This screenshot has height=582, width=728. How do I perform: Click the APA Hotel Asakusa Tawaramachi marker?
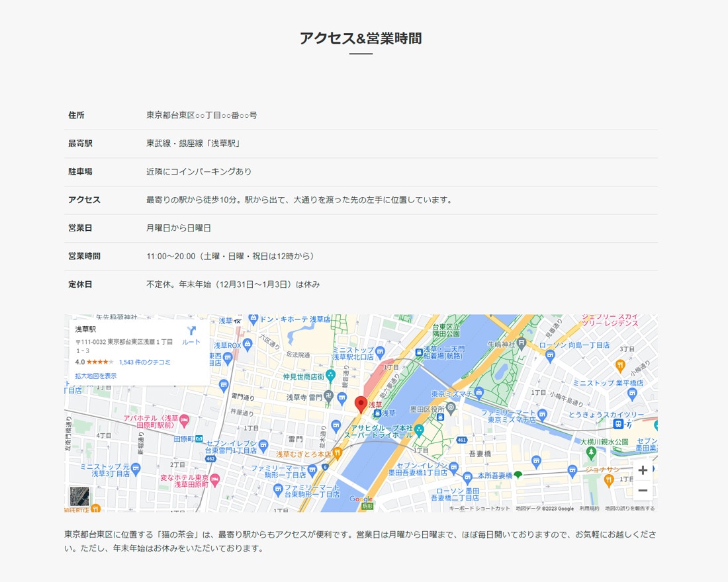coord(185,421)
